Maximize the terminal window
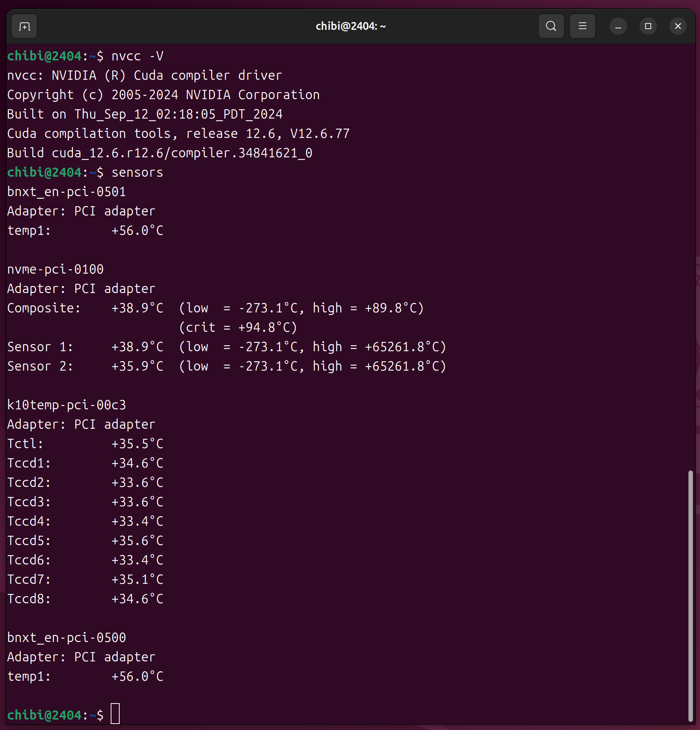The width and height of the screenshot is (700, 730). pos(648,26)
